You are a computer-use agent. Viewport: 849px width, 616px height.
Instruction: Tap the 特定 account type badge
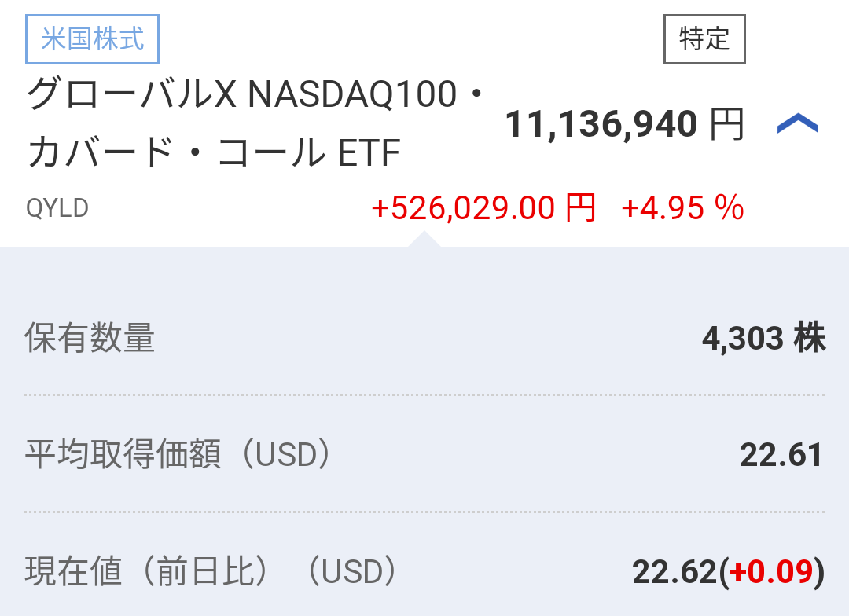pyautogui.click(x=704, y=39)
